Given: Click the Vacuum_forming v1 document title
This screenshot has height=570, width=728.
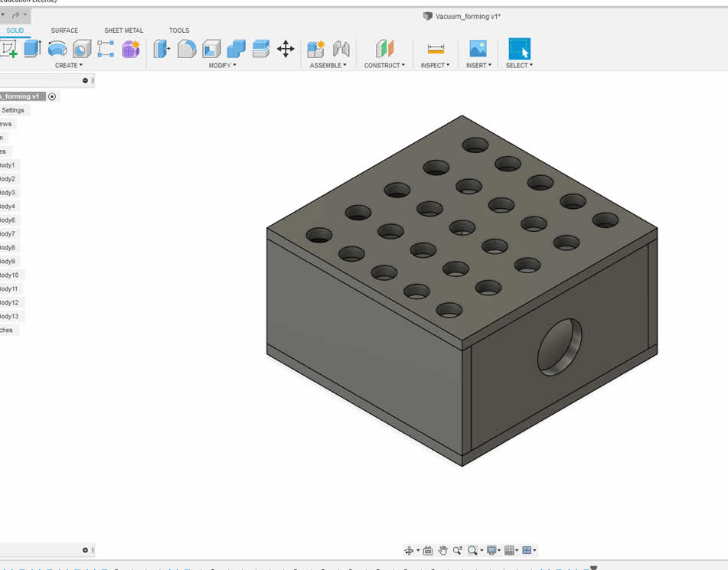Looking at the screenshot, I should [468, 17].
